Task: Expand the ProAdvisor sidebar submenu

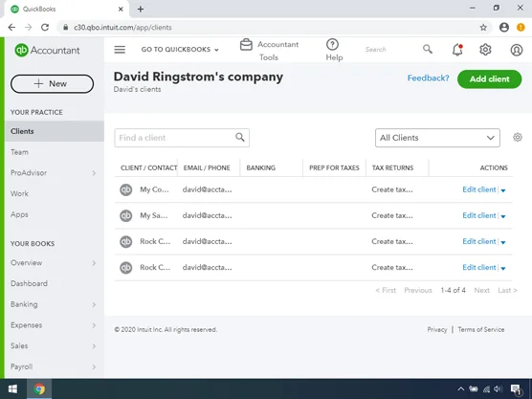Action: [x=94, y=173]
